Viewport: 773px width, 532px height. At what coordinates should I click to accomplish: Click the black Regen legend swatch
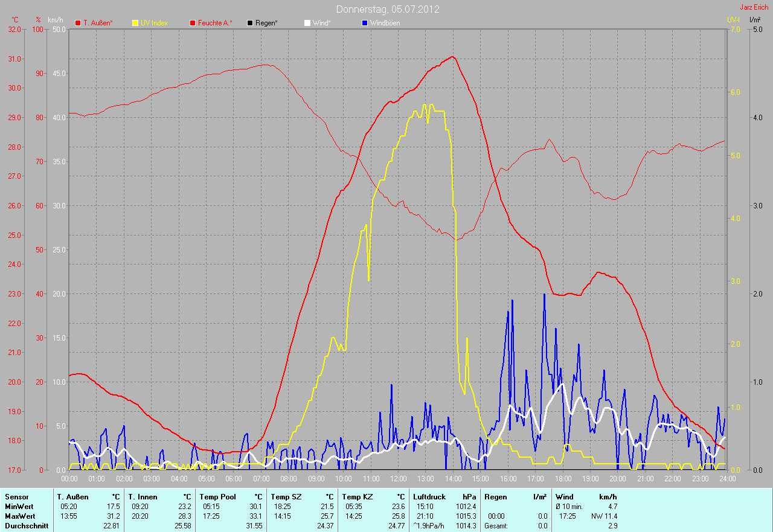[250, 23]
